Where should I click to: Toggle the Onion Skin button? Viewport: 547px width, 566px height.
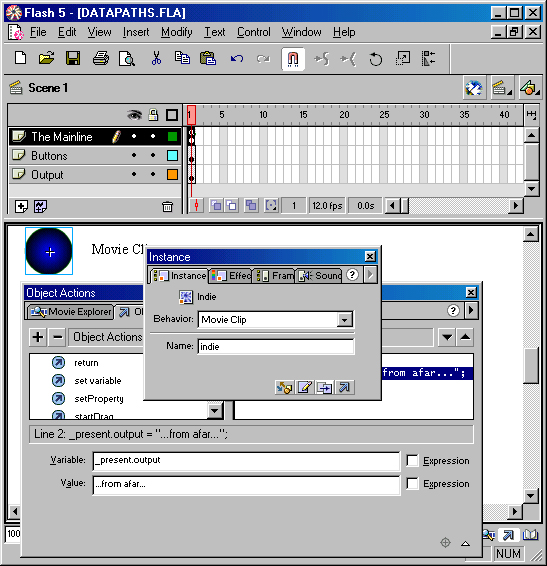[216, 206]
